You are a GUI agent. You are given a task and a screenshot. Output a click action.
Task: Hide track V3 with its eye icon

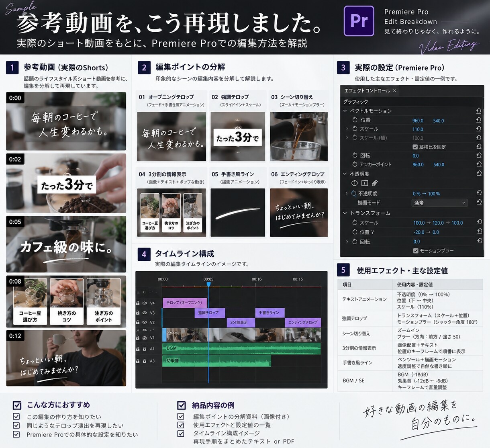tap(145, 313)
